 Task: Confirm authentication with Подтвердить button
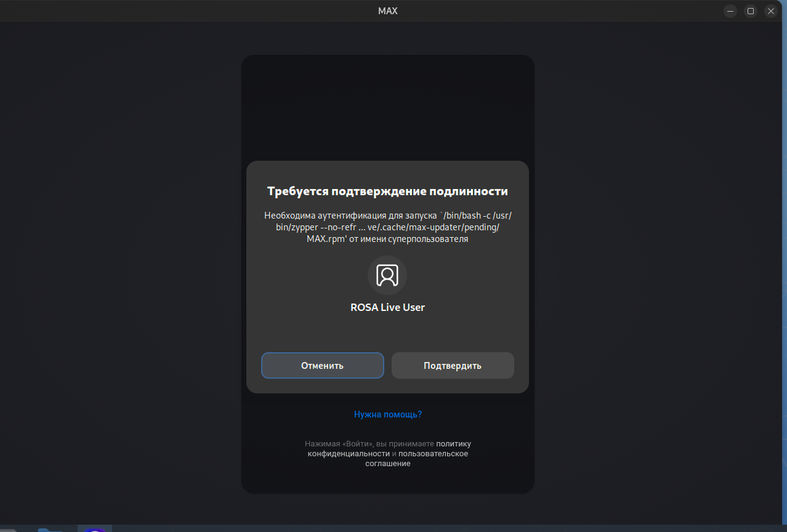[453, 365]
